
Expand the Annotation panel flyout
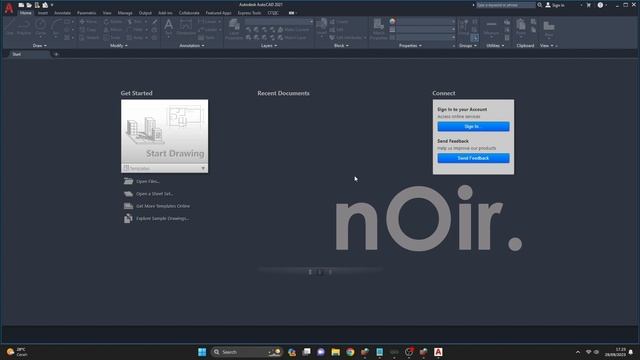192,46
